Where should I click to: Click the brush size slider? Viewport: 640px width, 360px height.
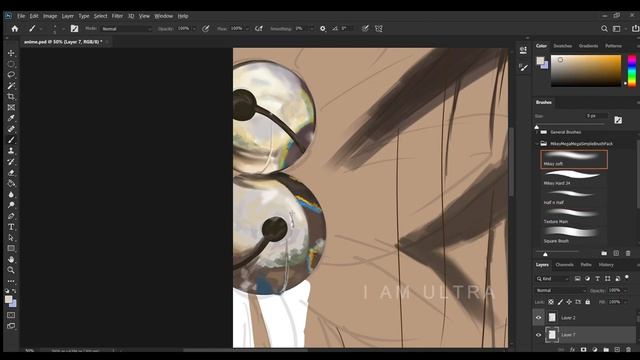(x=570, y=124)
